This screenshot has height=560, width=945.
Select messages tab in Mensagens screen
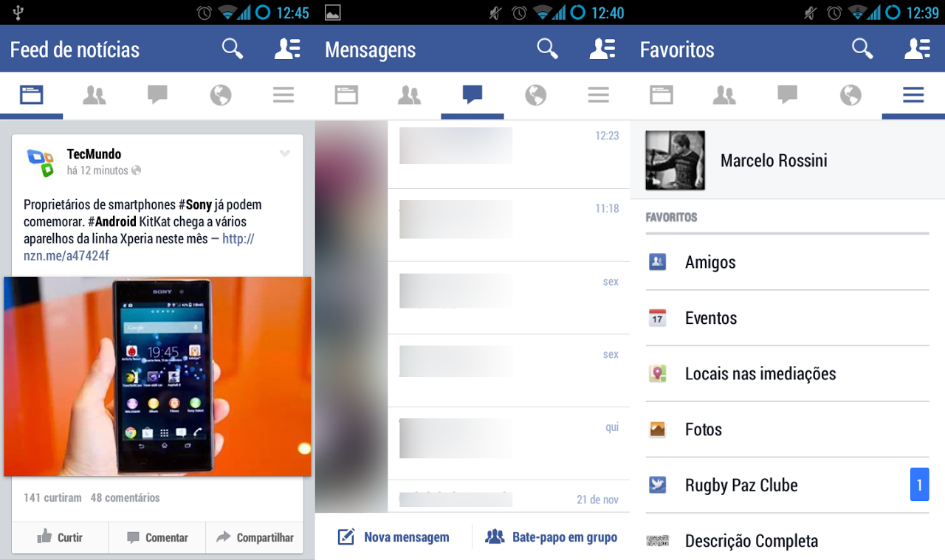472,94
